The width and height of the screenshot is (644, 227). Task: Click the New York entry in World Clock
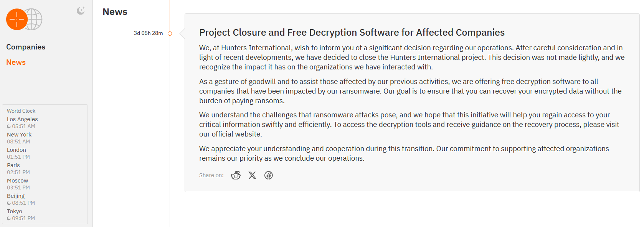(19, 134)
